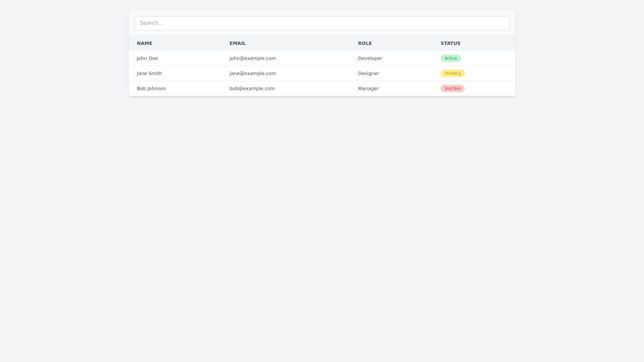The width and height of the screenshot is (644, 362).
Task: Click the ROLE column header
Action: pyautogui.click(x=365, y=43)
